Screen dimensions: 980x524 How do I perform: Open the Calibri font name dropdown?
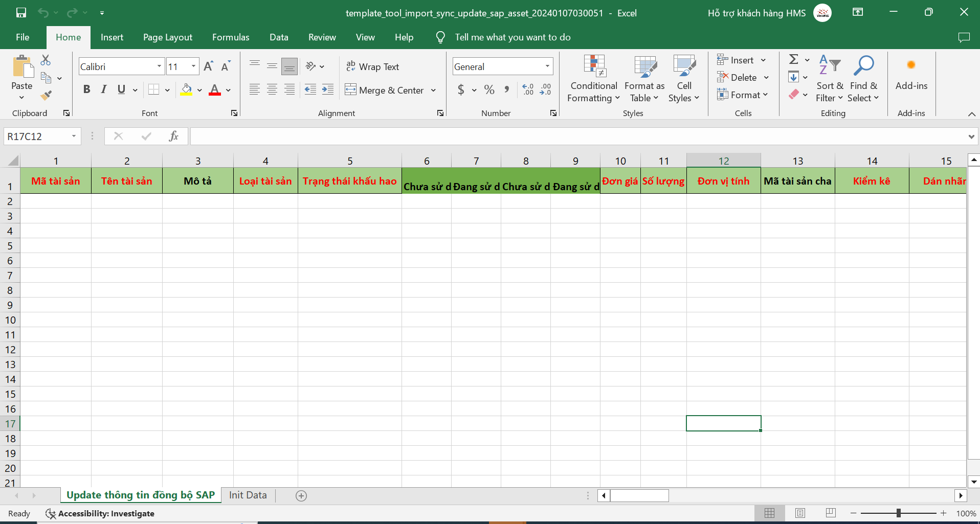(159, 66)
